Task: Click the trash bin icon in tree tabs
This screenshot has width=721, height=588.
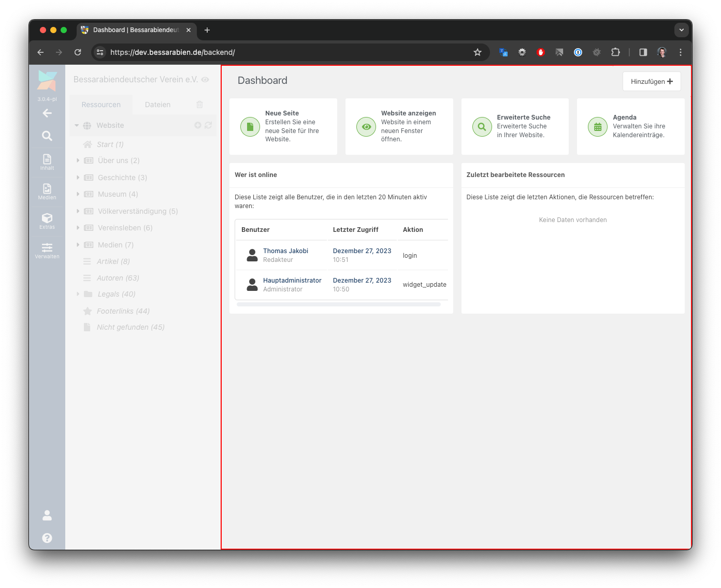Action: (199, 105)
